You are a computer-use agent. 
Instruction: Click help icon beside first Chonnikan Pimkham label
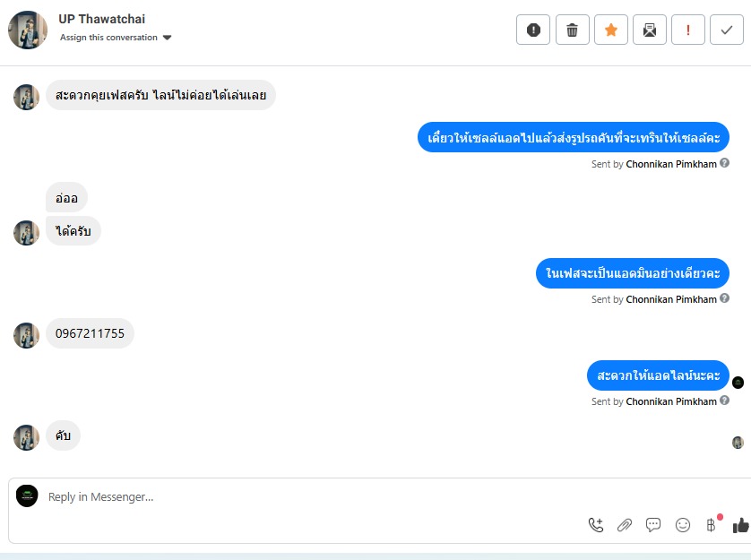point(725,163)
